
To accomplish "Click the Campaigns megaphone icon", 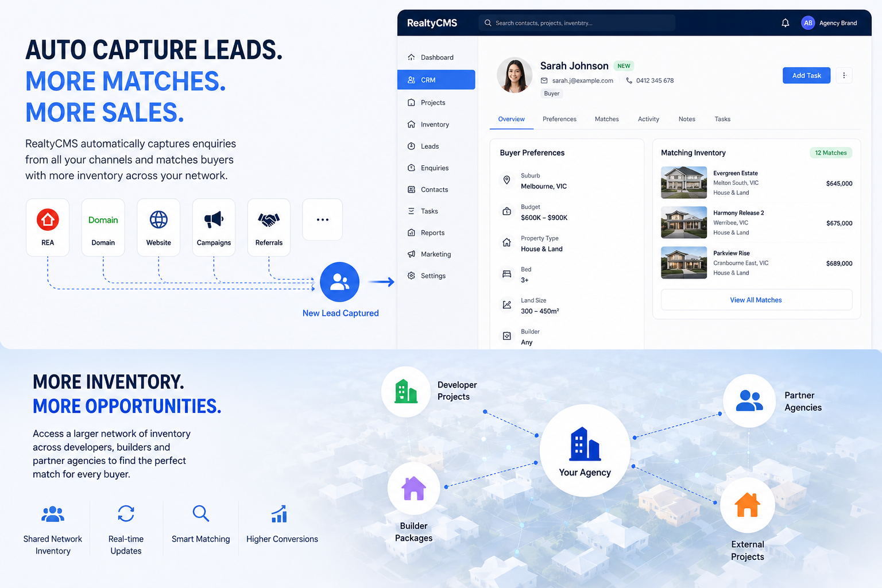I will (214, 219).
